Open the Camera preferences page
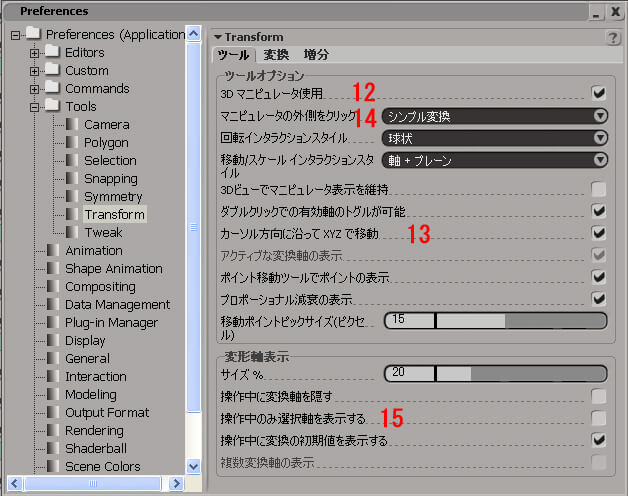Image resolution: width=628 pixels, height=496 pixels. tap(107, 125)
